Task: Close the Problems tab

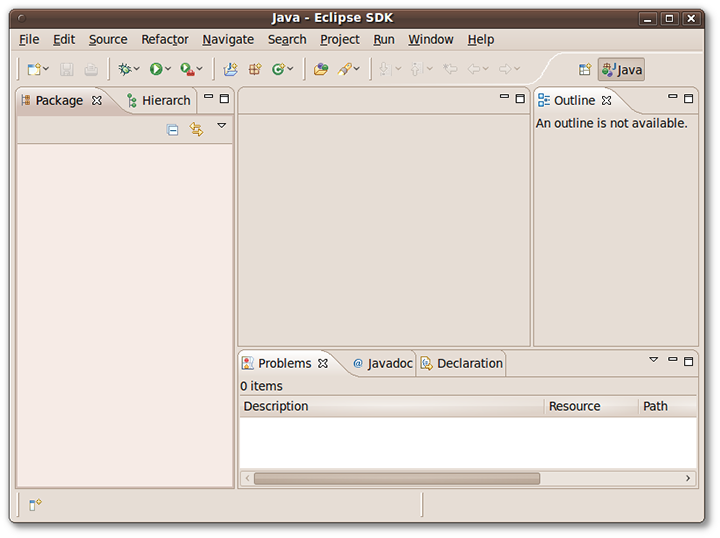Action: tap(323, 364)
